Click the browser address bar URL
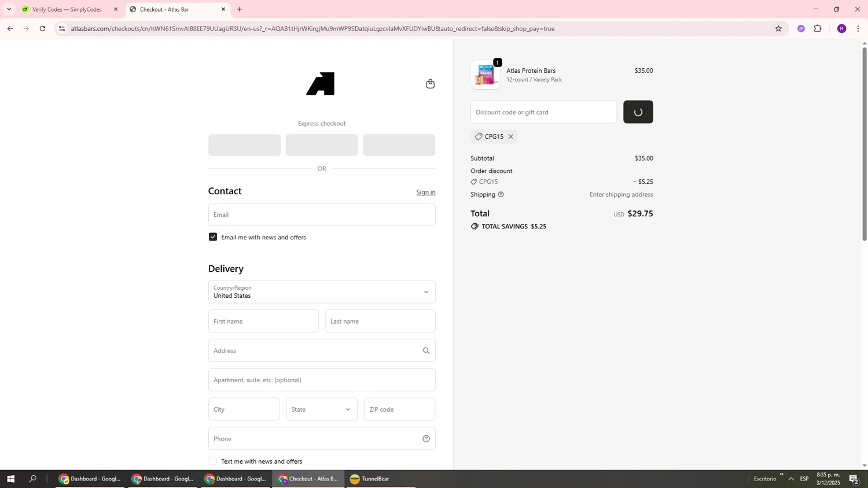 [x=312, y=28]
